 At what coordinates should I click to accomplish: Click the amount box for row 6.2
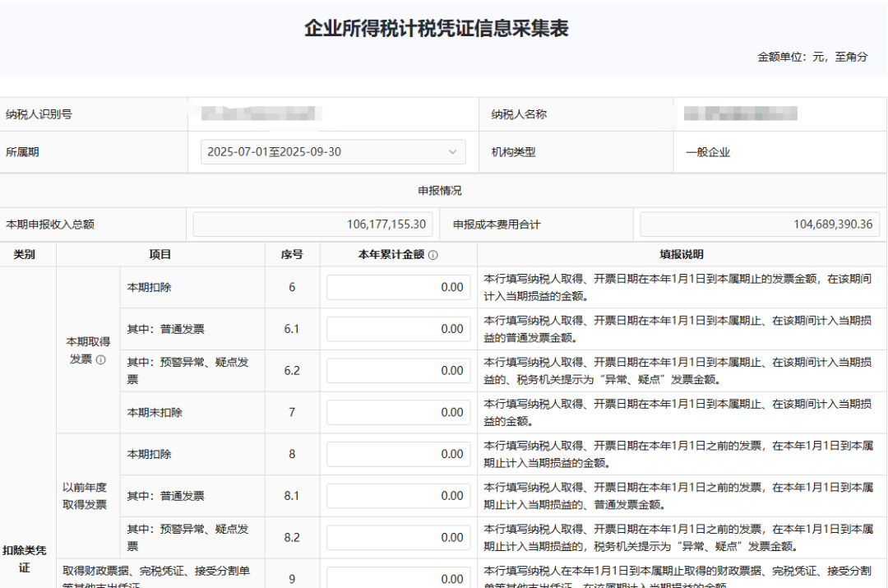[399, 371]
